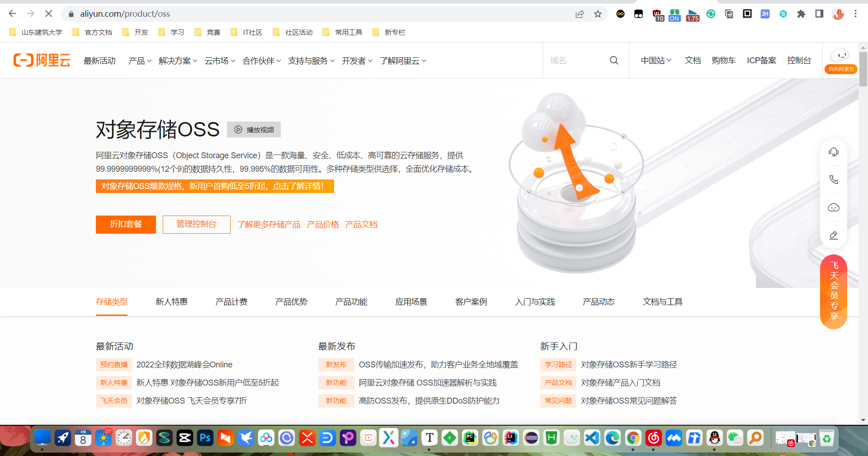
Task: Click the Aliyun logo
Action: tap(41, 60)
